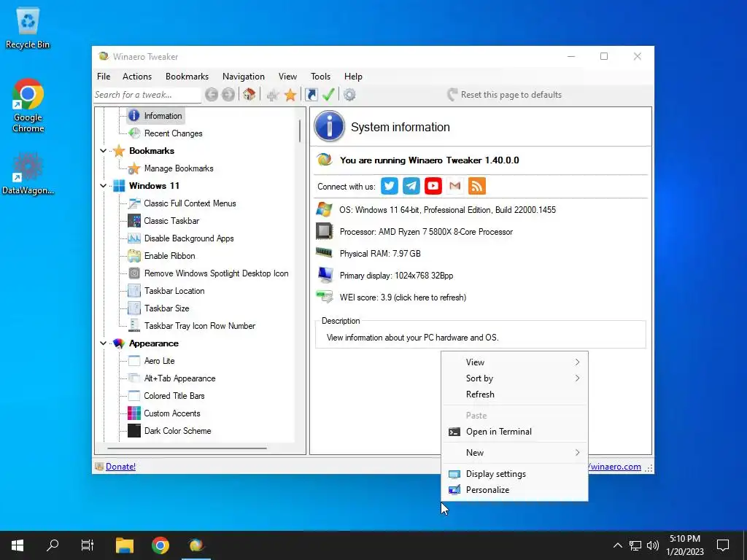Show hidden tray icons chevron
The height and width of the screenshot is (560, 747).
617,545
